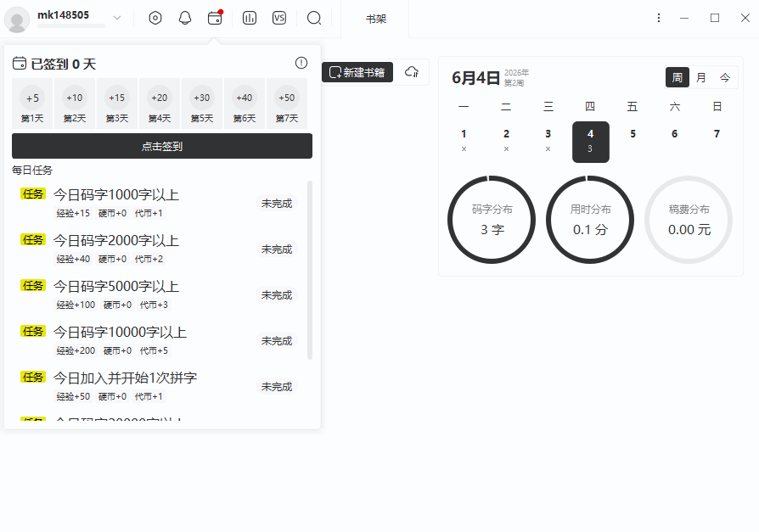
Task: Click the 今日加入并开始1次拼字 task title
Action: pyautogui.click(x=126, y=378)
